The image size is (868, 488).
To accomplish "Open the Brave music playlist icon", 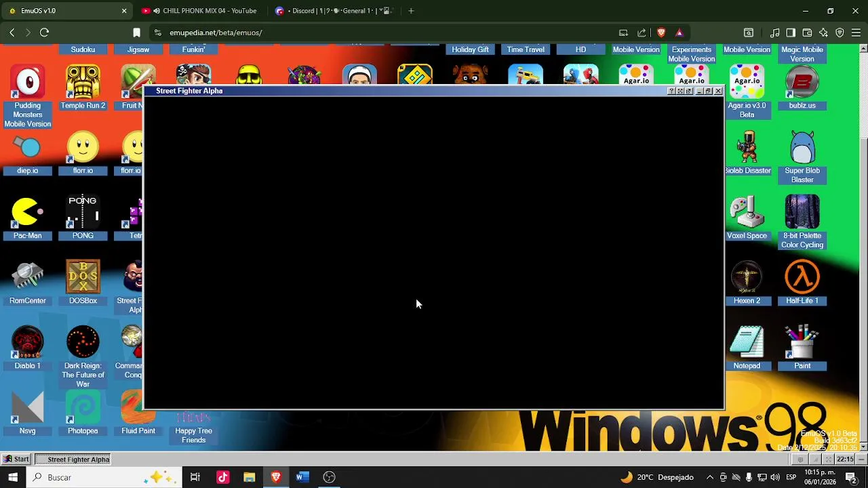I will pyautogui.click(x=774, y=33).
